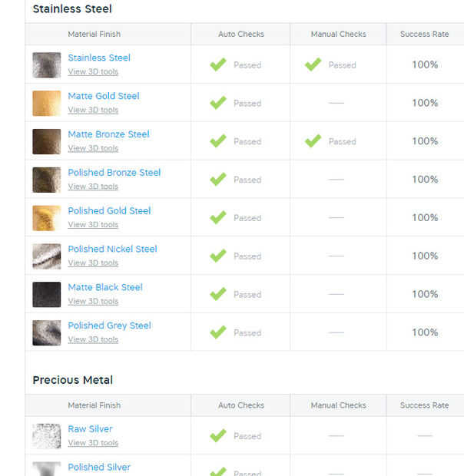Image resolution: width=464 pixels, height=476 pixels.
Task: Click the Raw Silver material thumbnail
Action: (x=46, y=436)
